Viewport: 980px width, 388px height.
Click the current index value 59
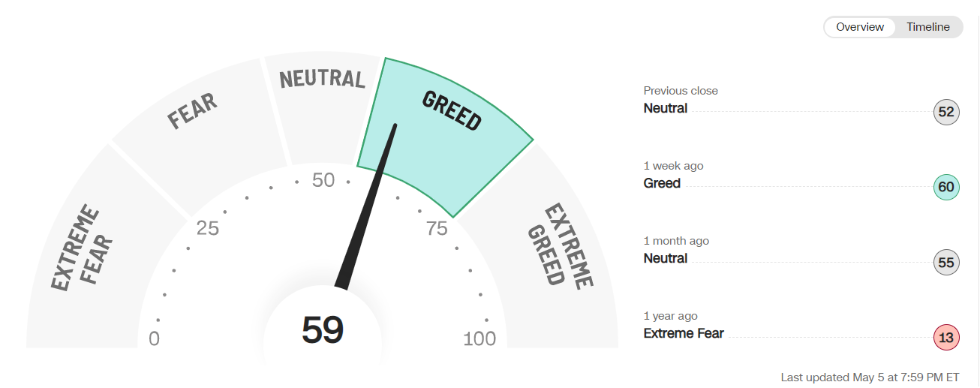click(x=323, y=330)
